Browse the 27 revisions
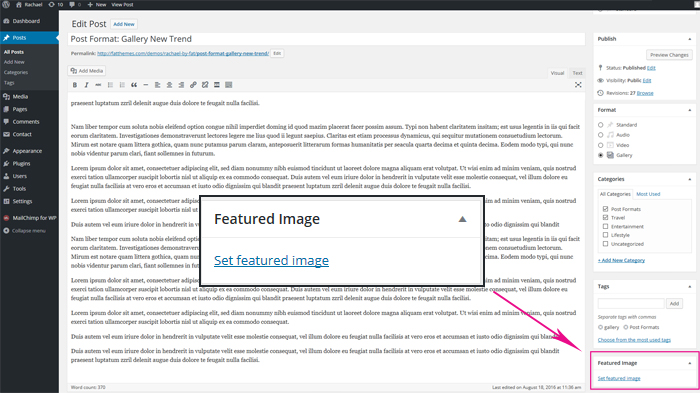The image size is (700, 393). (x=645, y=93)
